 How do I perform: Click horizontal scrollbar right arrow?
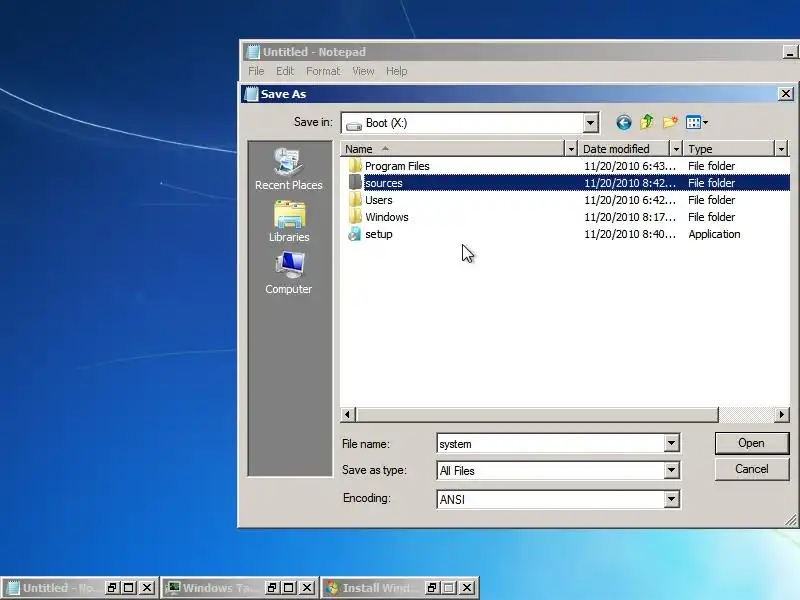(x=781, y=414)
